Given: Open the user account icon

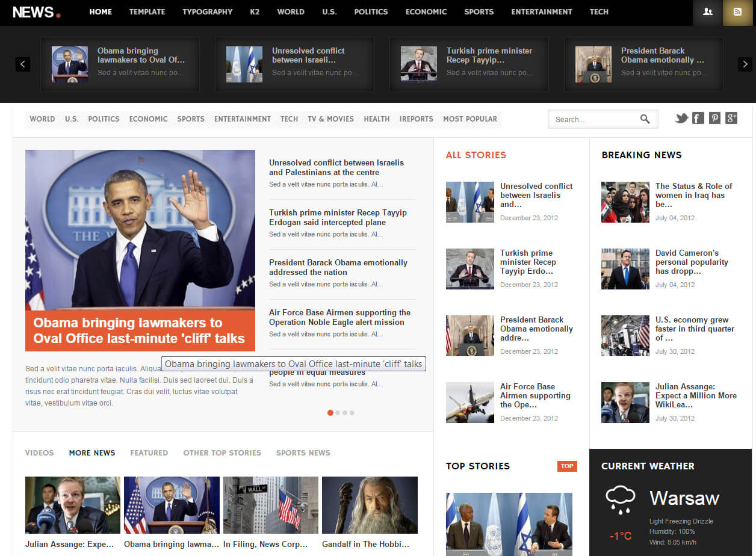Looking at the screenshot, I should pyautogui.click(x=707, y=12).
